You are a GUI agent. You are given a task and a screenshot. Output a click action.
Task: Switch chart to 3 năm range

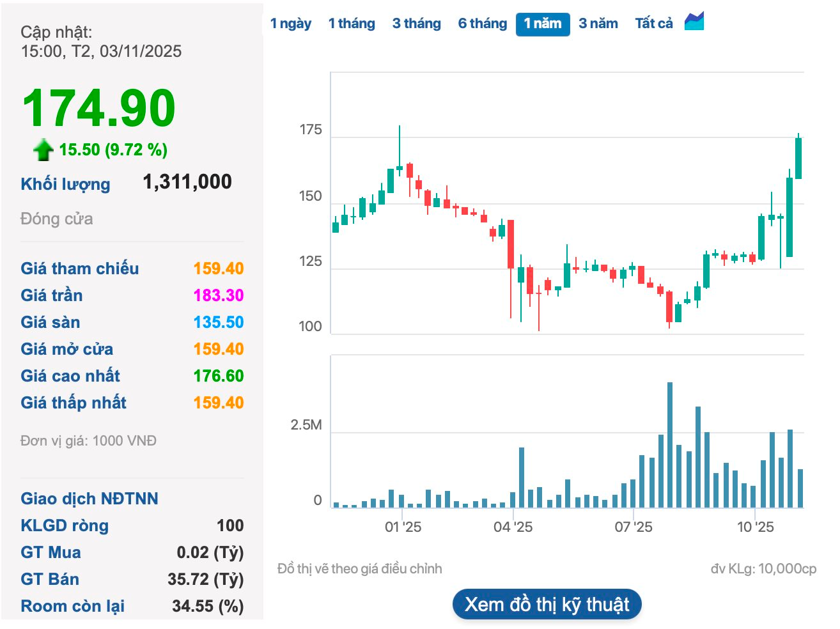pos(598,24)
